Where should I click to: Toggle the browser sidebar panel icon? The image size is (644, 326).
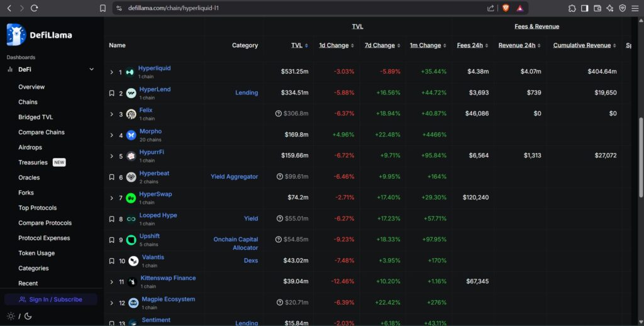[x=584, y=8]
